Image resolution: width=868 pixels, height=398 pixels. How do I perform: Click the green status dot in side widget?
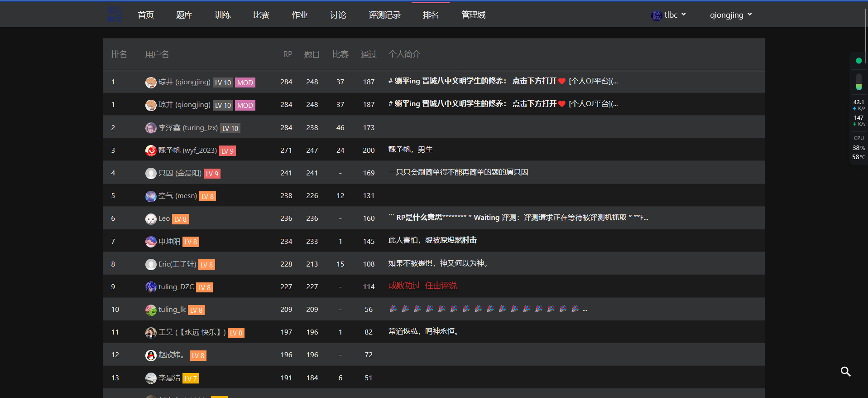(858, 61)
